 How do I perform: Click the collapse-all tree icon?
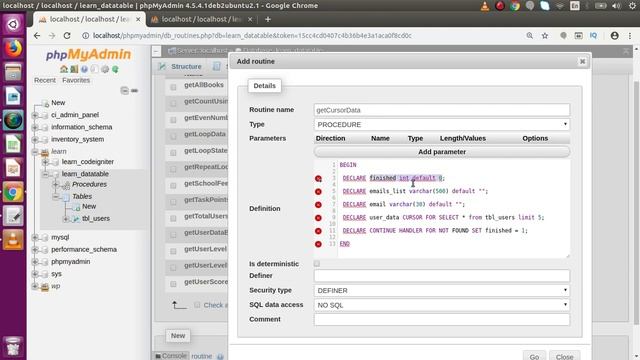click(x=124, y=90)
